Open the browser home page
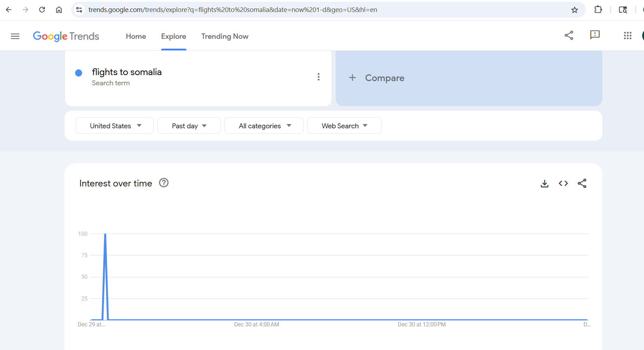Viewport: 644px width, 350px height. (x=59, y=10)
